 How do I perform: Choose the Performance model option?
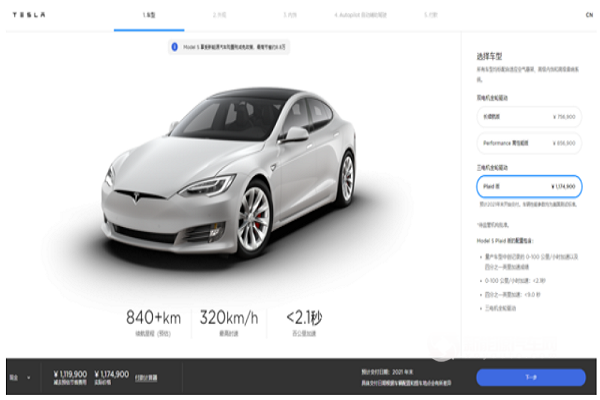(529, 143)
